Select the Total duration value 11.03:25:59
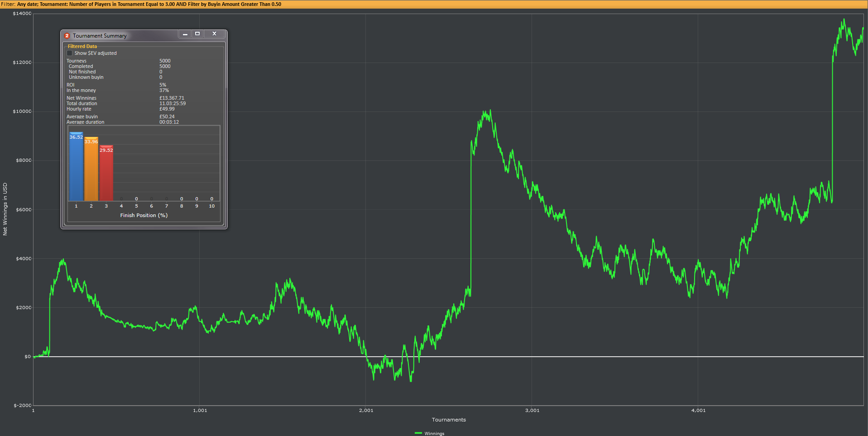Image resolution: width=868 pixels, height=436 pixels. (x=173, y=103)
